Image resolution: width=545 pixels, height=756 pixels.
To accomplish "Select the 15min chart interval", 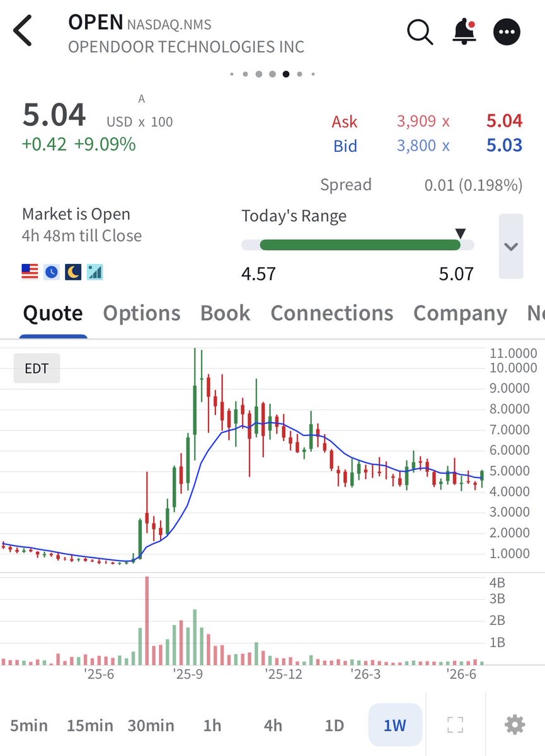I will (x=90, y=726).
